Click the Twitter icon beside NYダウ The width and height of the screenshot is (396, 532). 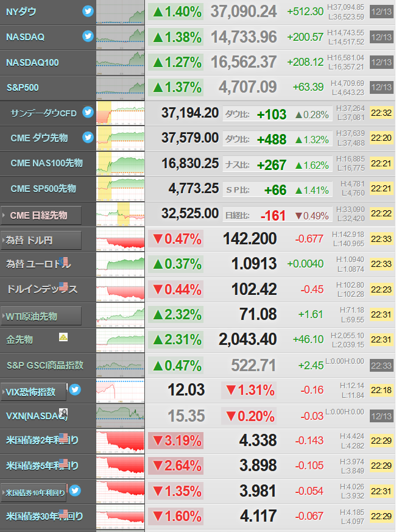tap(88, 11)
